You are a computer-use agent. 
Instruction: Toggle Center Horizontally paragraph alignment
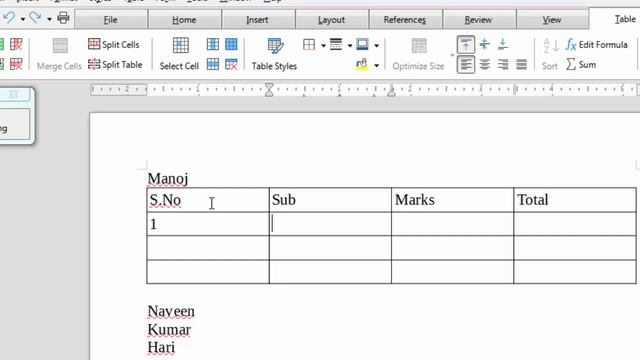[x=484, y=64]
